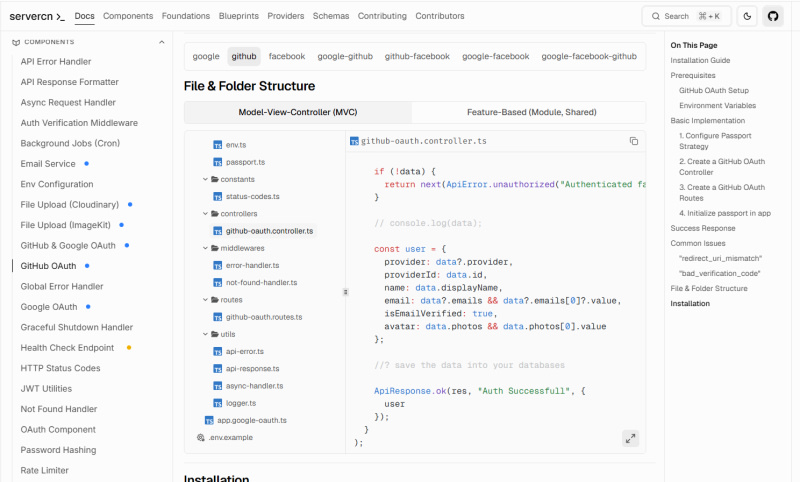The image size is (800, 482).
Task: Jump to Installation Guide in On This Page
Action: click(x=700, y=60)
